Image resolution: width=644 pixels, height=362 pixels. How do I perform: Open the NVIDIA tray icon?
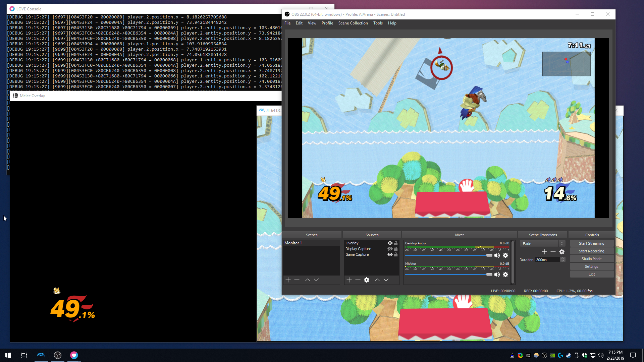(552, 355)
